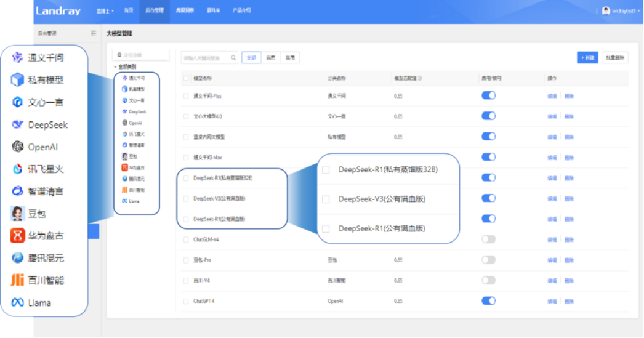Click the blue 新建 button
Viewport: 644px width, 338px height.
click(587, 58)
